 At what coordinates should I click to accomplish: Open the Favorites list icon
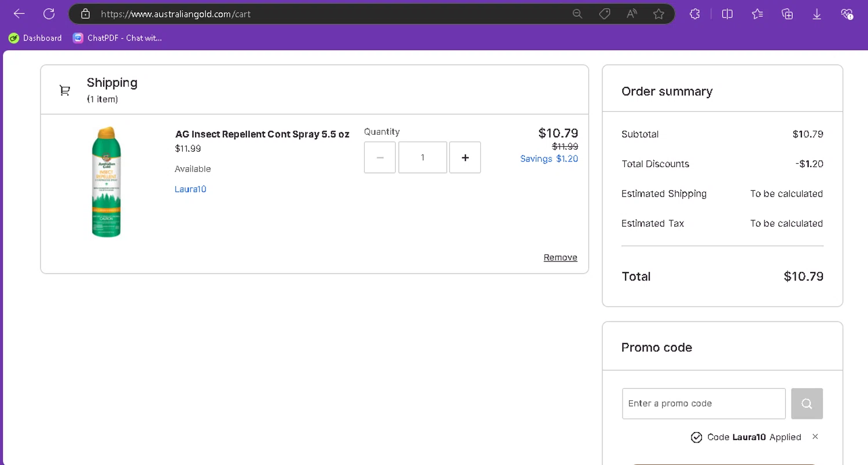point(757,14)
